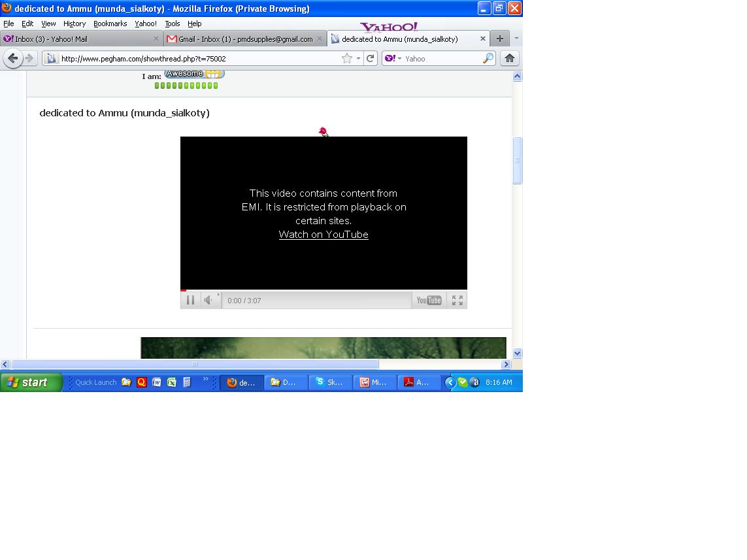Show more Quick Launch items
747x560 pixels.
[x=206, y=379]
